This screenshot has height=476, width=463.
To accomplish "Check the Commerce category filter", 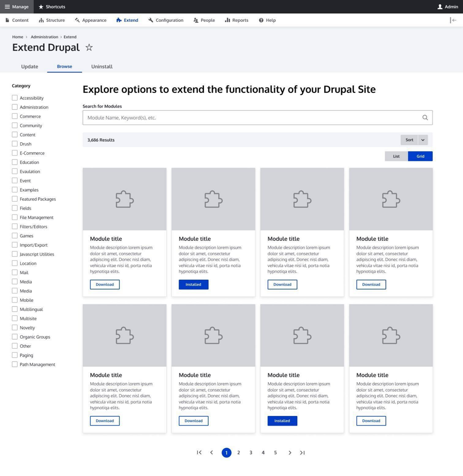I will pyautogui.click(x=15, y=116).
